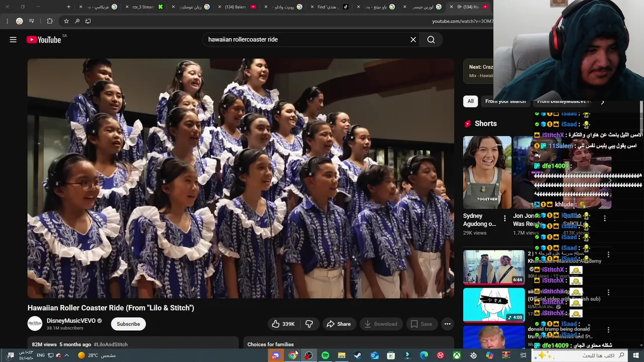
Task: Open the new tab plus button
Action: [69, 7]
